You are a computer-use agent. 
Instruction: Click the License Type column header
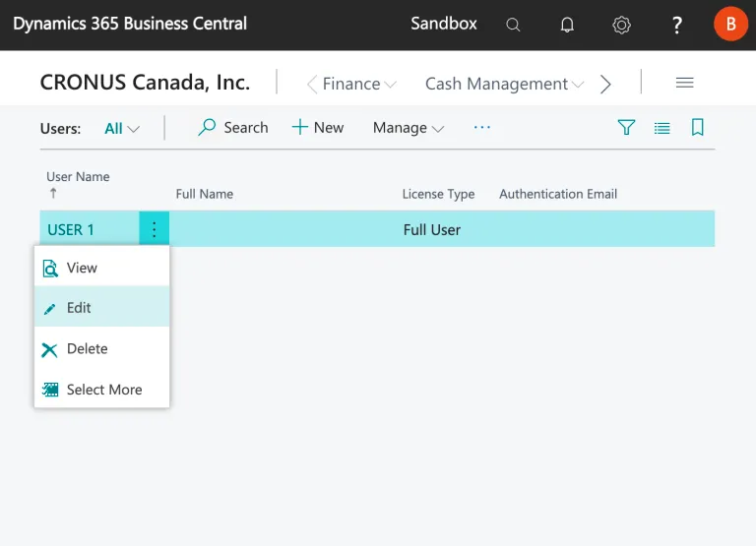[x=438, y=194]
